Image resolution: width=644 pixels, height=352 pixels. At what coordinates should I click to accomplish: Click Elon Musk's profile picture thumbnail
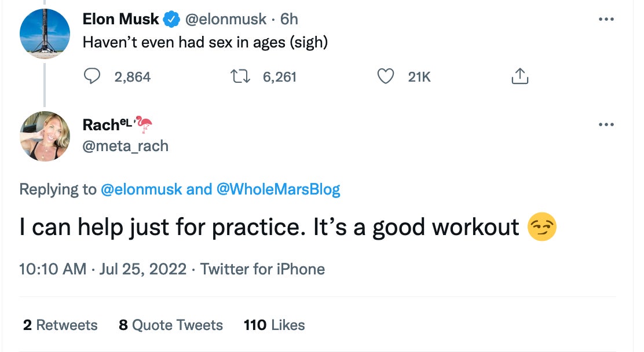[x=44, y=34]
